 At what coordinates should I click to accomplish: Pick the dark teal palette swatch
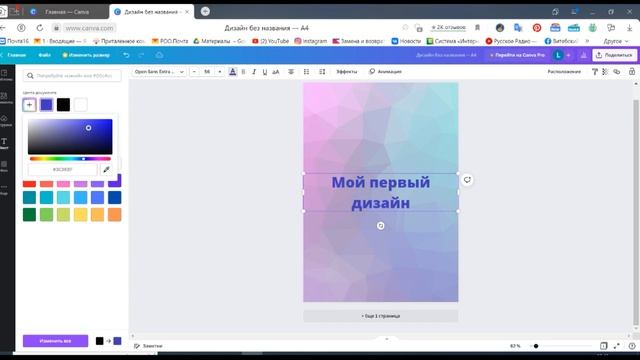coord(29,198)
